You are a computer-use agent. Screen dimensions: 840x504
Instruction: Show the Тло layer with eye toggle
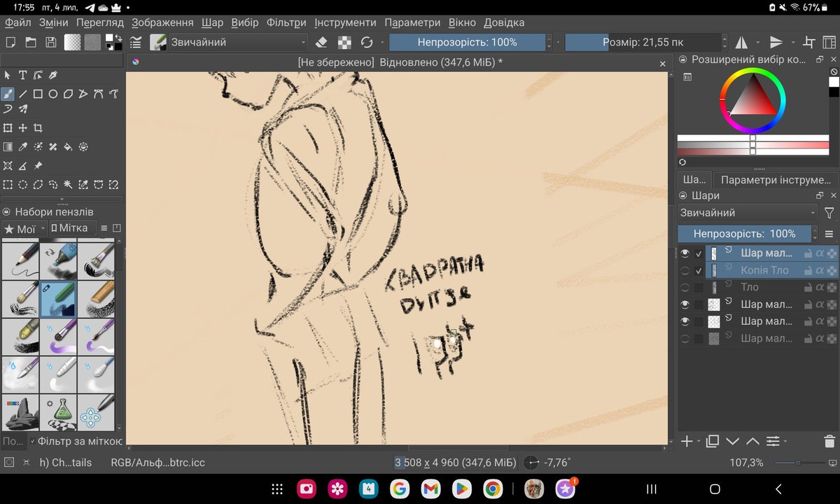coord(685,287)
